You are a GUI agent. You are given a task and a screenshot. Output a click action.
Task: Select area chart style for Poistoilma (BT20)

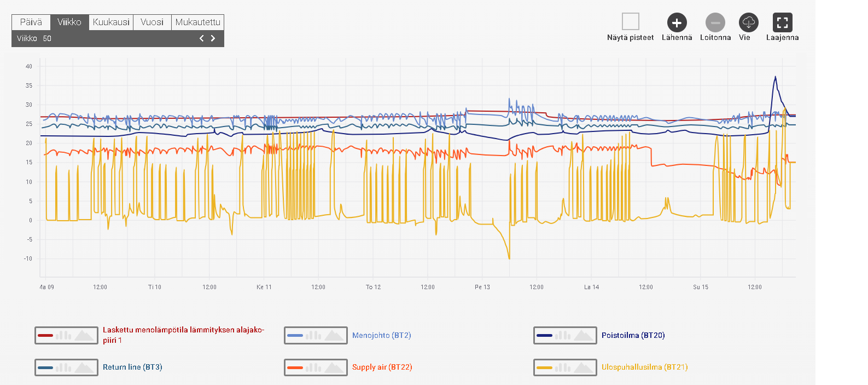pos(584,335)
